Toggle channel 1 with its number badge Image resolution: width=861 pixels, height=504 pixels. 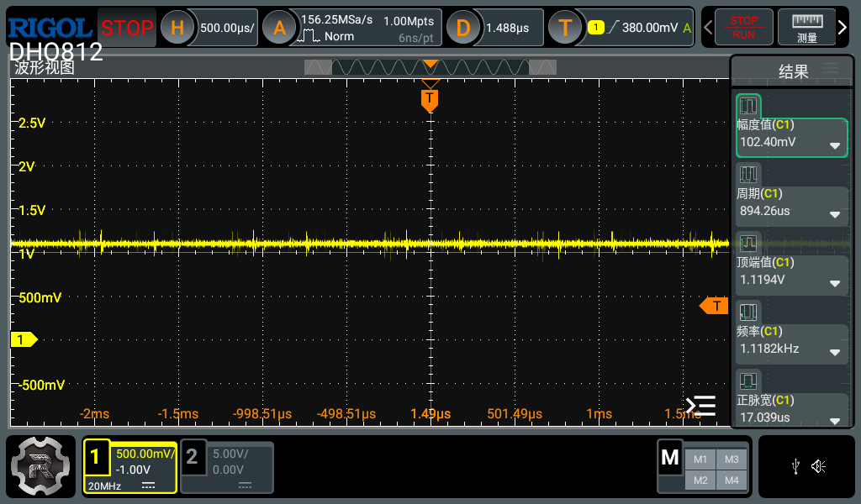tap(96, 456)
